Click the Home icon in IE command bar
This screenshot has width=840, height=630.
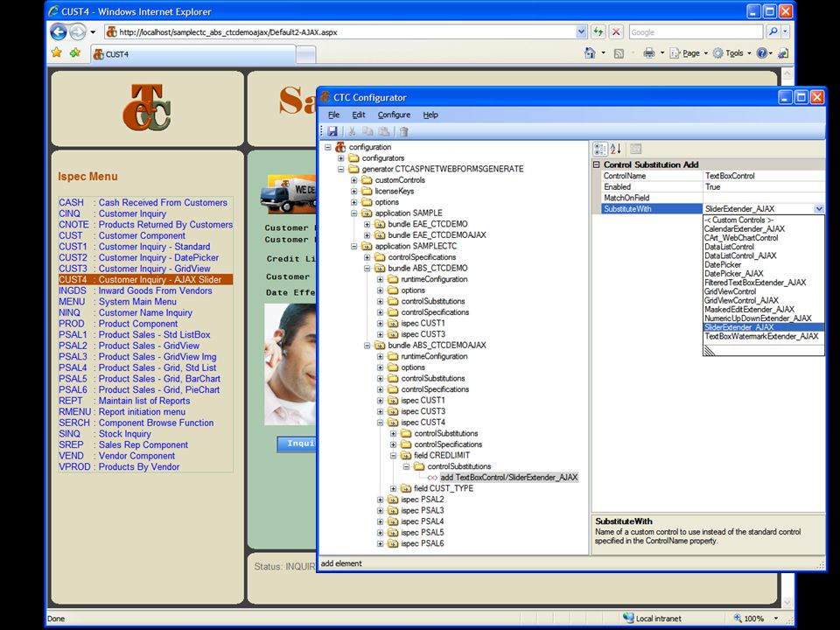590,53
